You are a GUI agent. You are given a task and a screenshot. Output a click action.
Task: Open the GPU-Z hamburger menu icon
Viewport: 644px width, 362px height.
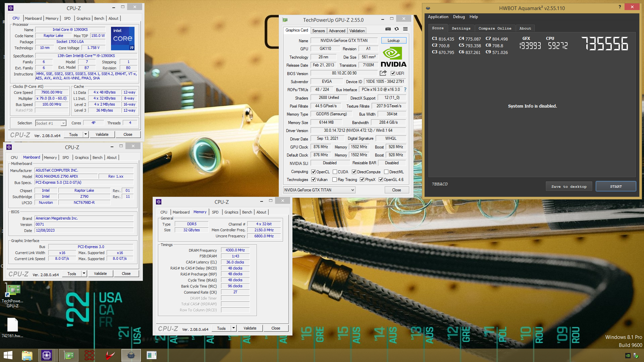pyautogui.click(x=405, y=29)
